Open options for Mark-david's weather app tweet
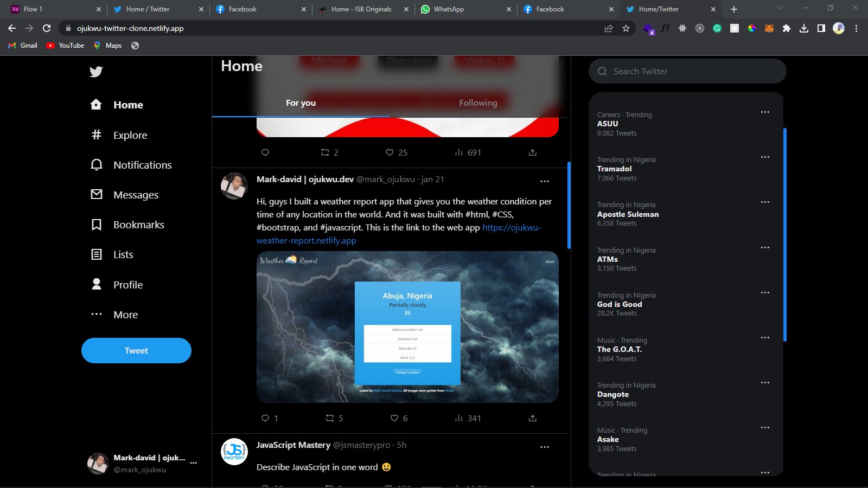868x488 pixels. [x=545, y=181]
